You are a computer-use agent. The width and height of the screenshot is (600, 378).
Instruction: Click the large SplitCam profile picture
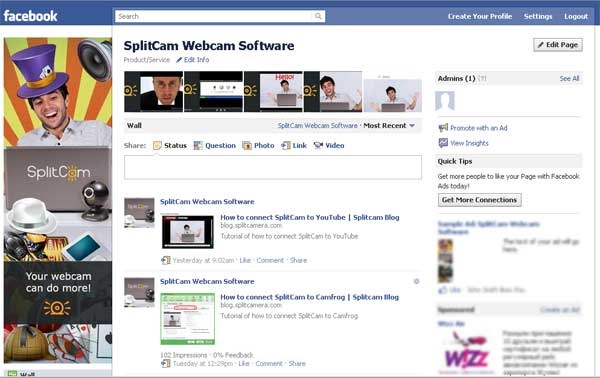pos(58,200)
